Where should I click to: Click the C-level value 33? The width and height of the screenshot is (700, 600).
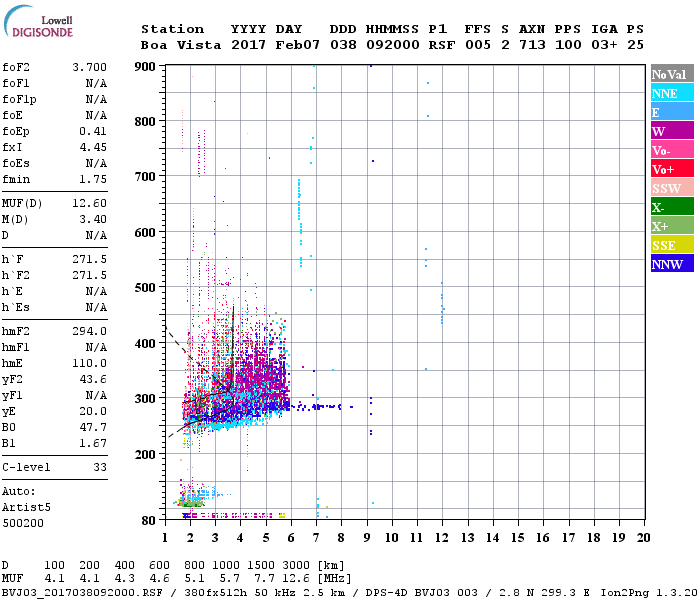(x=100, y=467)
